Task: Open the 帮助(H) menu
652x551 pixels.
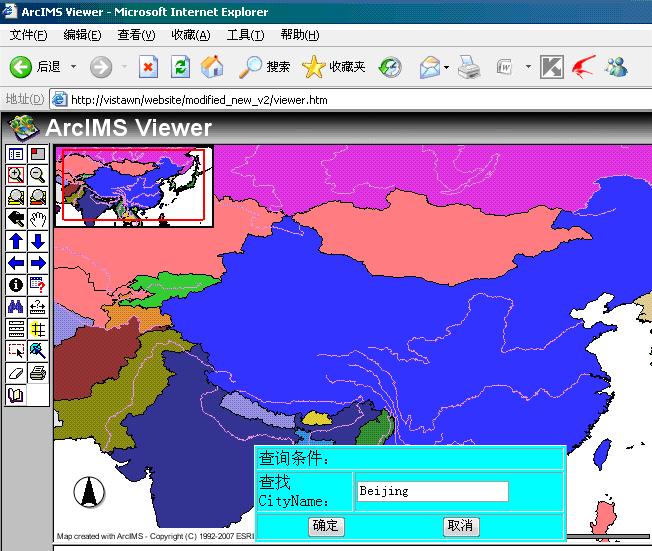Action: click(x=300, y=35)
